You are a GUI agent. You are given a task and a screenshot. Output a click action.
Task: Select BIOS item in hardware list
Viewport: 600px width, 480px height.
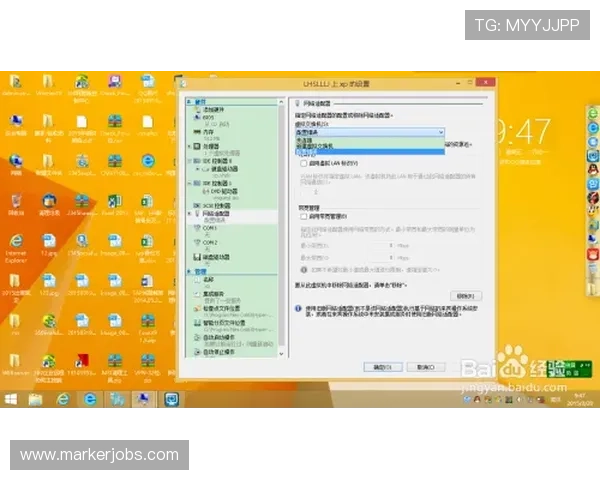click(x=208, y=118)
